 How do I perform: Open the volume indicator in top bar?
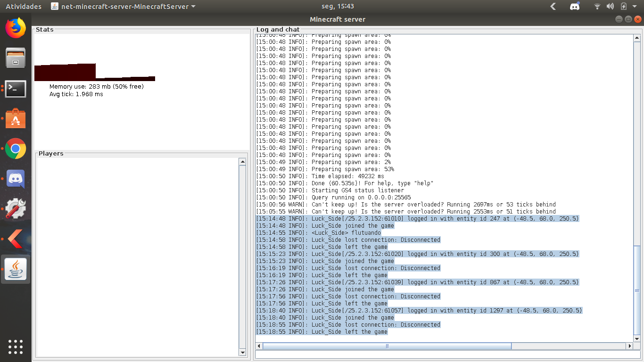[610, 7]
